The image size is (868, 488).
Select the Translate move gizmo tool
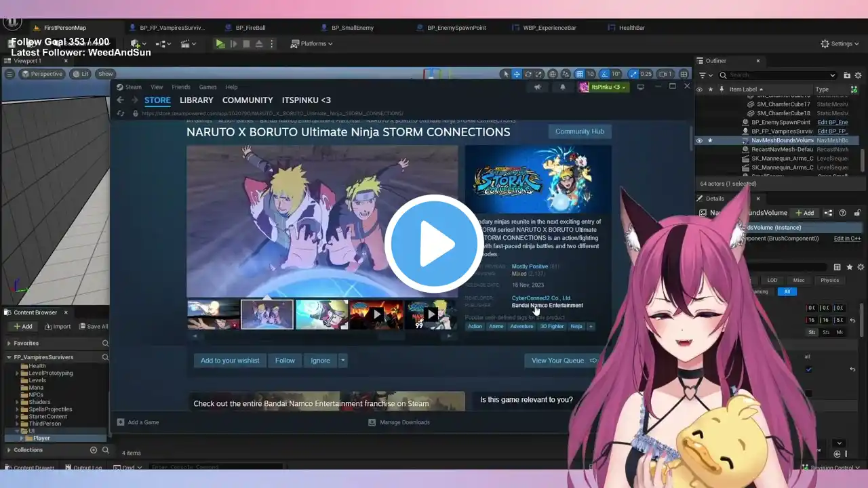517,74
